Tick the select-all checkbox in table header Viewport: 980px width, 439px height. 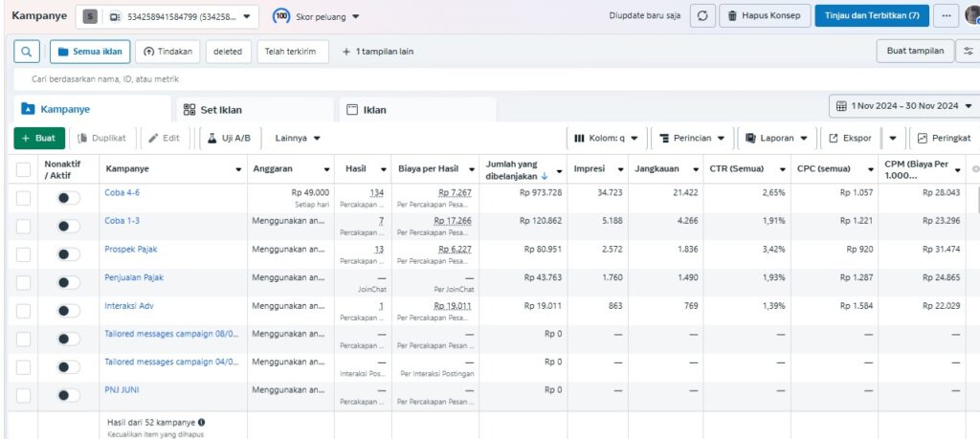coord(24,169)
